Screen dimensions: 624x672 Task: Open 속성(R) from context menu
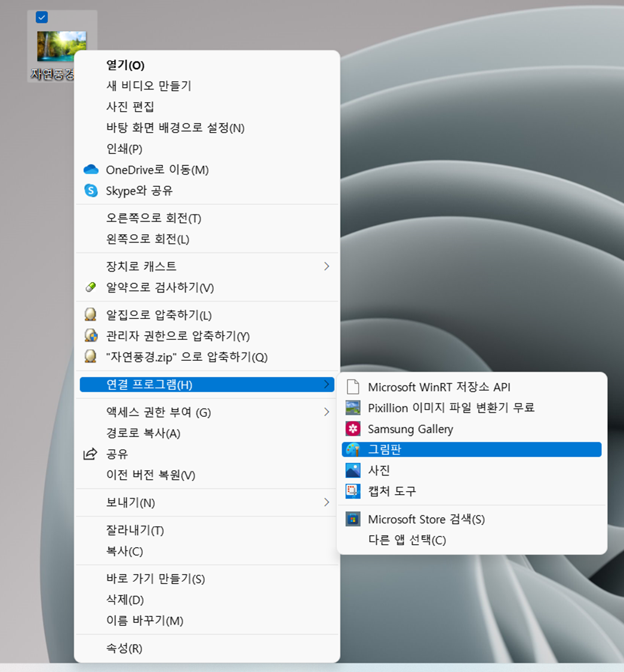207,648
